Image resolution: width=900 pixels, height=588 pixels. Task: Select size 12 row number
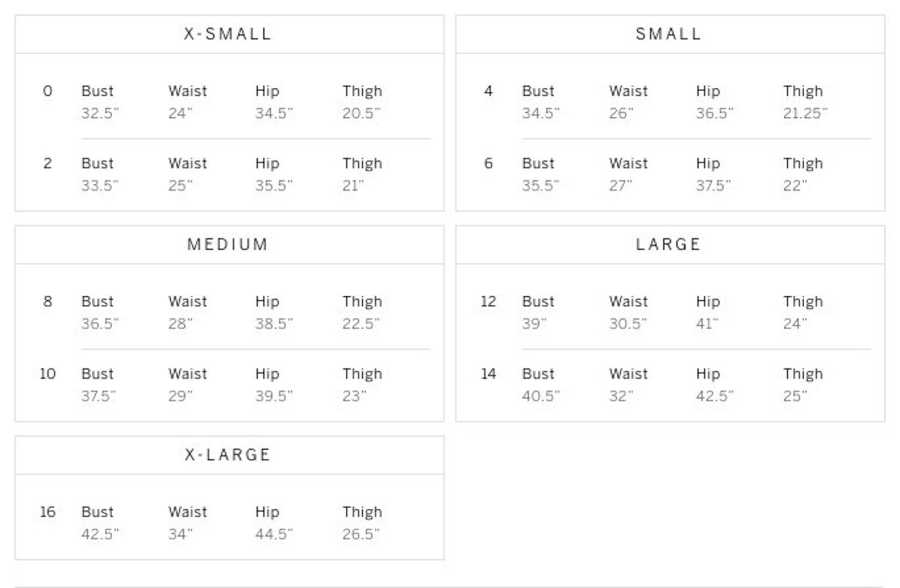coord(488,301)
